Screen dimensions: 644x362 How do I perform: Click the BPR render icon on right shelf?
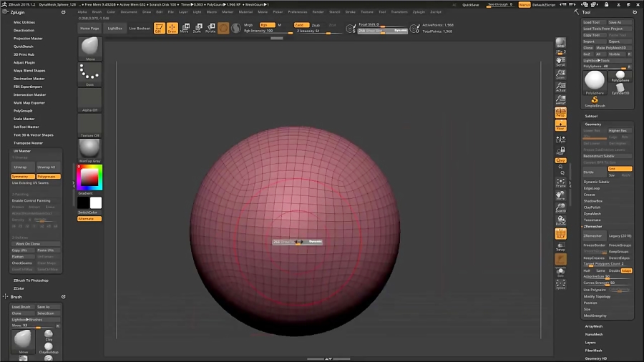point(560,43)
